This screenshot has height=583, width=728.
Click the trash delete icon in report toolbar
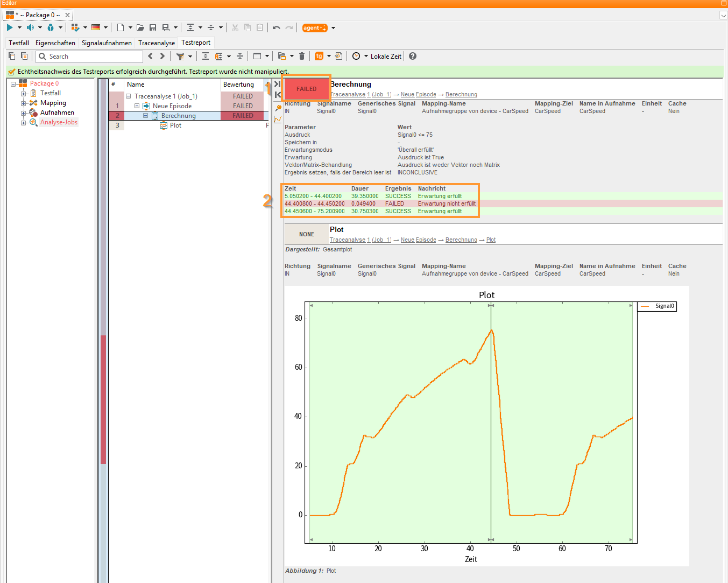302,56
